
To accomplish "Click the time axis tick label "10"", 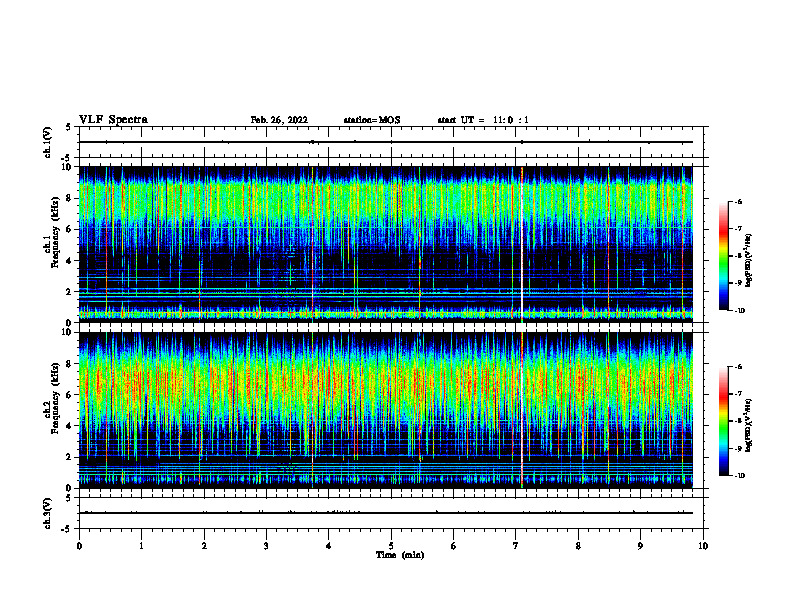I will coord(703,546).
